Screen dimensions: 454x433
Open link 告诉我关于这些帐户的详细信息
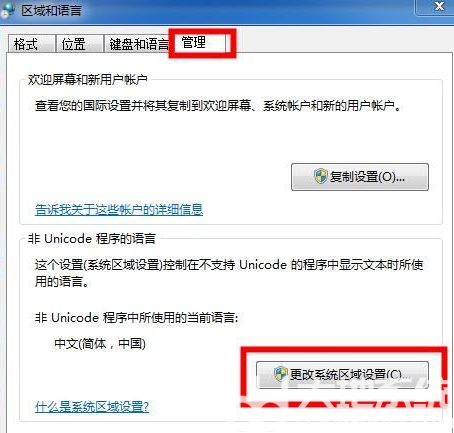119,209
